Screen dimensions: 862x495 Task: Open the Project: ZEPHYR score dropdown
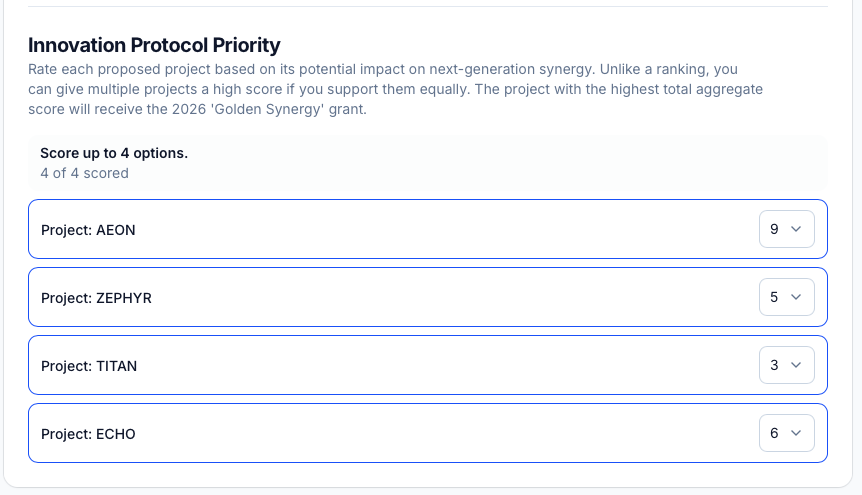(786, 297)
